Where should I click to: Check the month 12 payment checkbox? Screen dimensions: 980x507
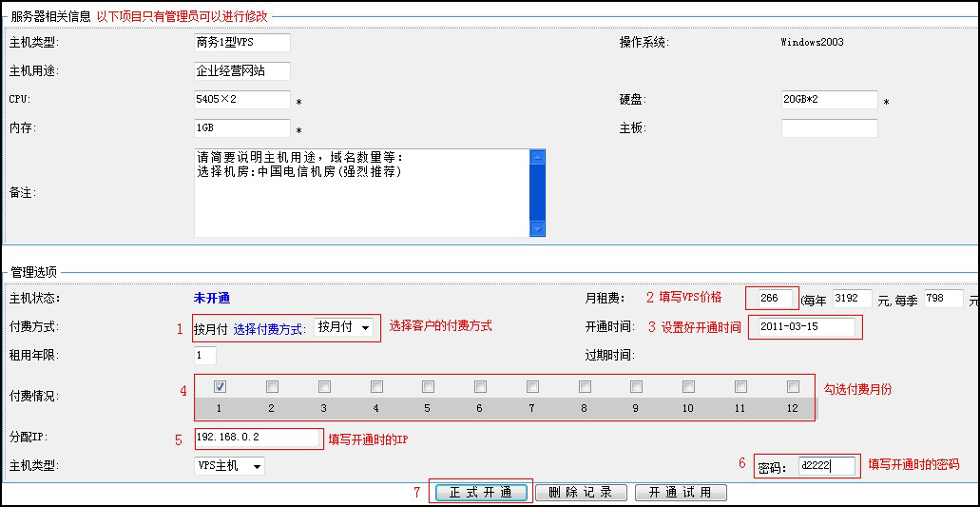pos(793,387)
